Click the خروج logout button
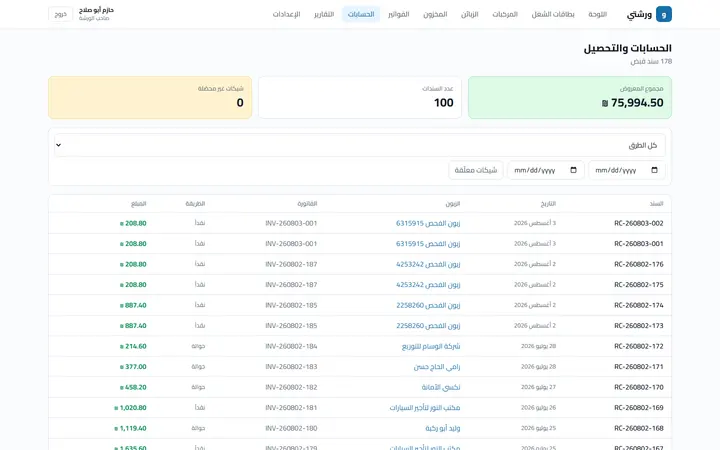This screenshot has height=450, width=720. pos(60,14)
